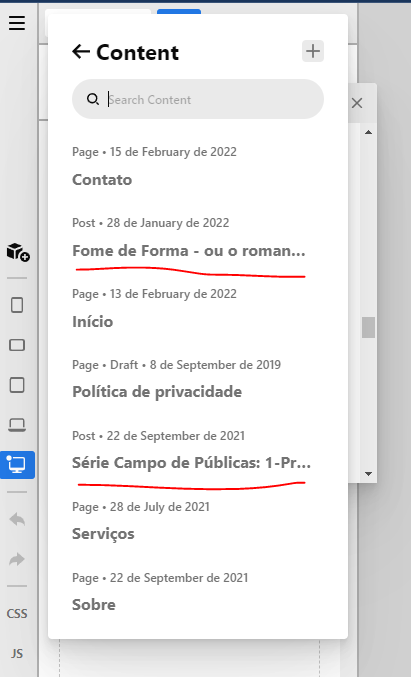Open the hamburger menu icon
Image resolution: width=411 pixels, height=677 pixels.
[17, 23]
